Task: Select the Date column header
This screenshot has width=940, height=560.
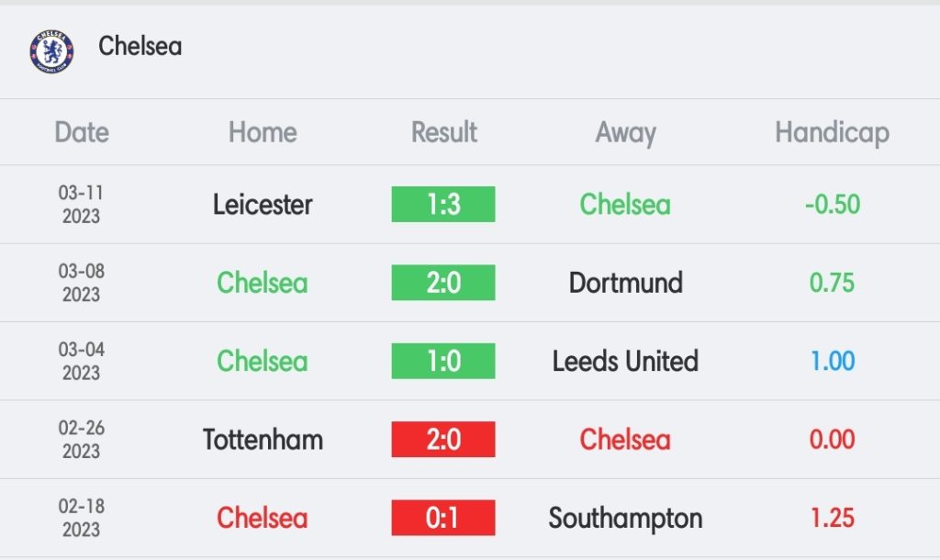Action: click(82, 132)
